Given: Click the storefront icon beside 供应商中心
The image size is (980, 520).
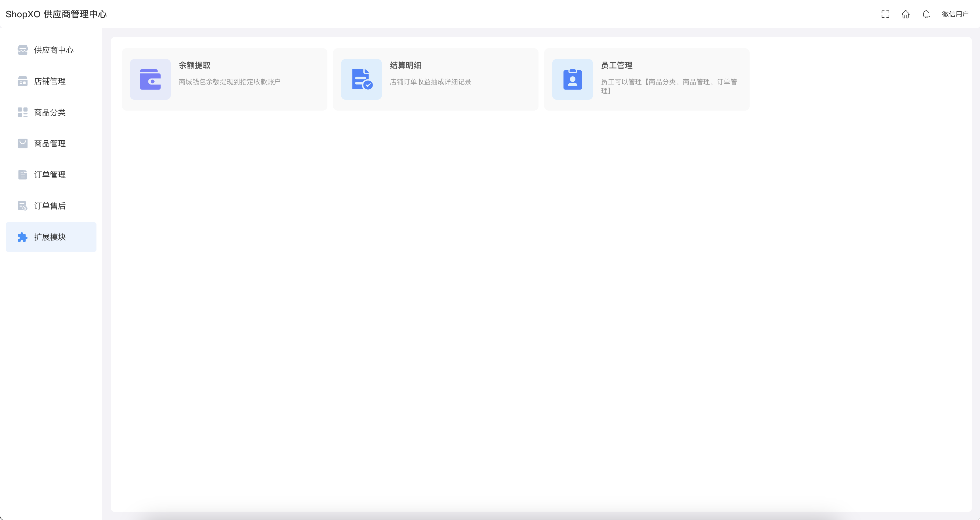Looking at the screenshot, I should (x=22, y=50).
